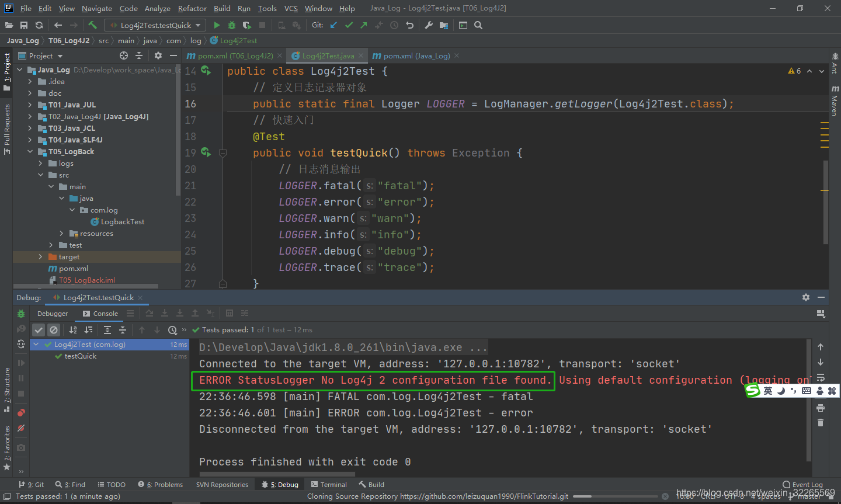Viewport: 841px width, 504px height.
Task: Click the editor vertical scrollbar
Action: point(826,201)
